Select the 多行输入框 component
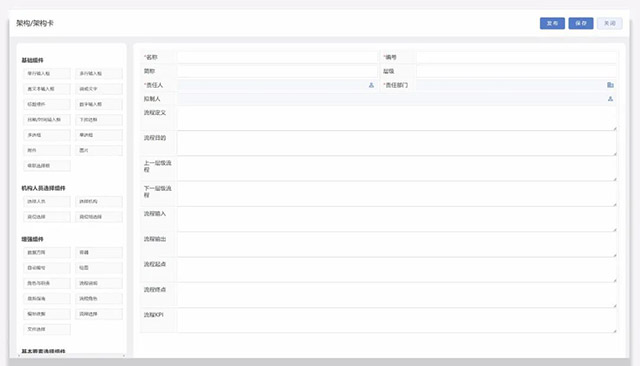The width and height of the screenshot is (640, 366). [98, 73]
